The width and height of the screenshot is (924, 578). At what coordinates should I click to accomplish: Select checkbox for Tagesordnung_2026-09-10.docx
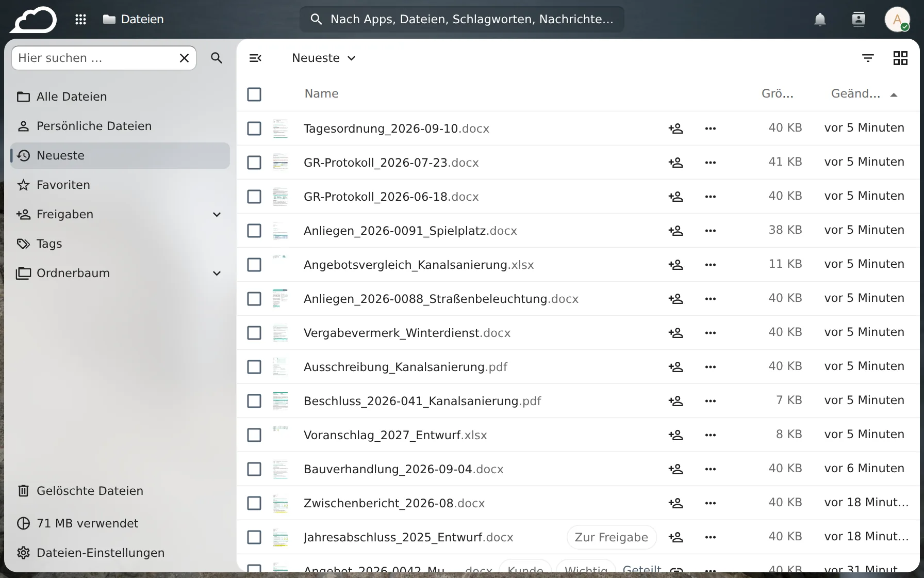[254, 128]
